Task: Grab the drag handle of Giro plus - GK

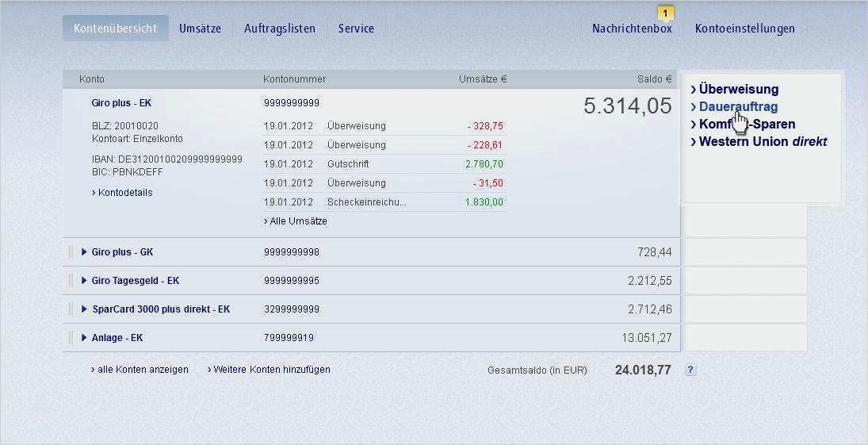Action: coord(70,252)
